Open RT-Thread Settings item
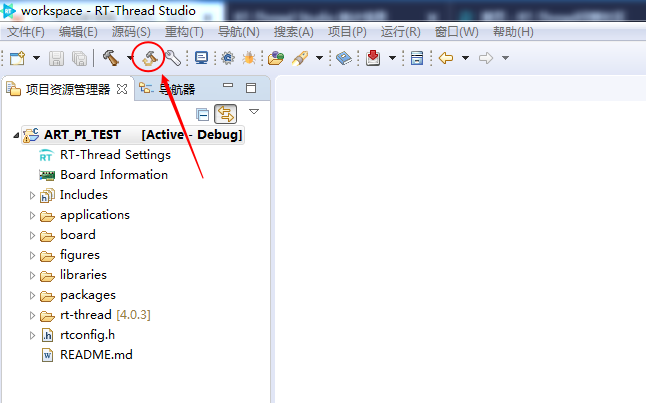The width and height of the screenshot is (646, 403). pyautogui.click(x=115, y=155)
